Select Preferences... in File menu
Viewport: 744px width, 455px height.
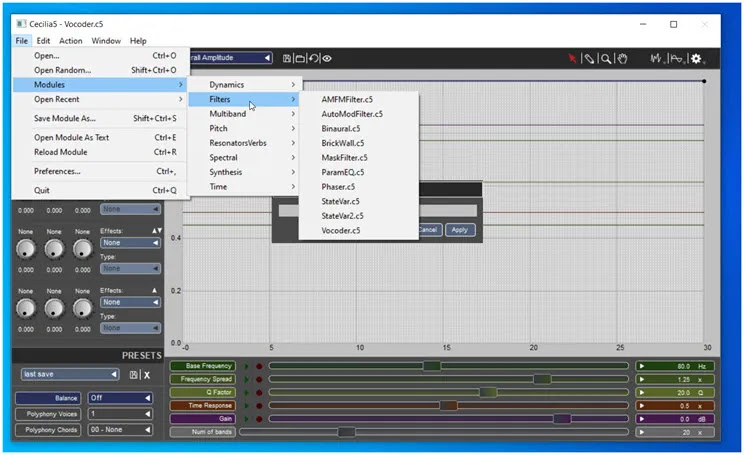101,171
